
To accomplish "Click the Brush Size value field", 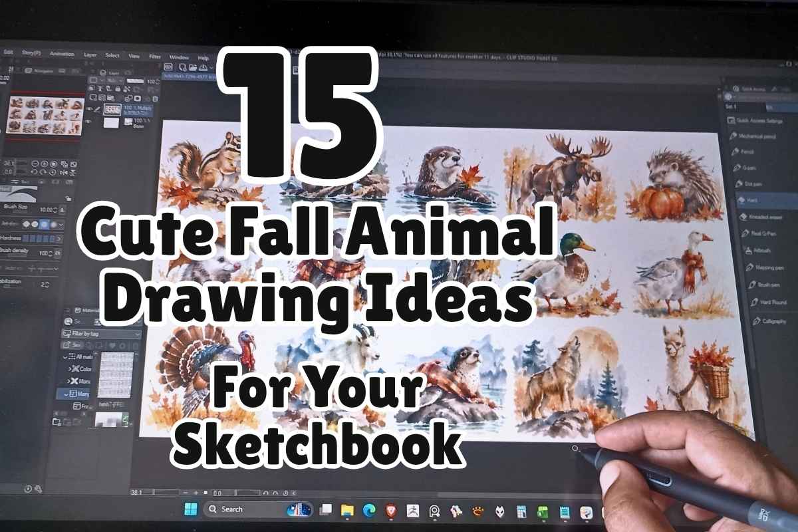I will tap(46, 210).
